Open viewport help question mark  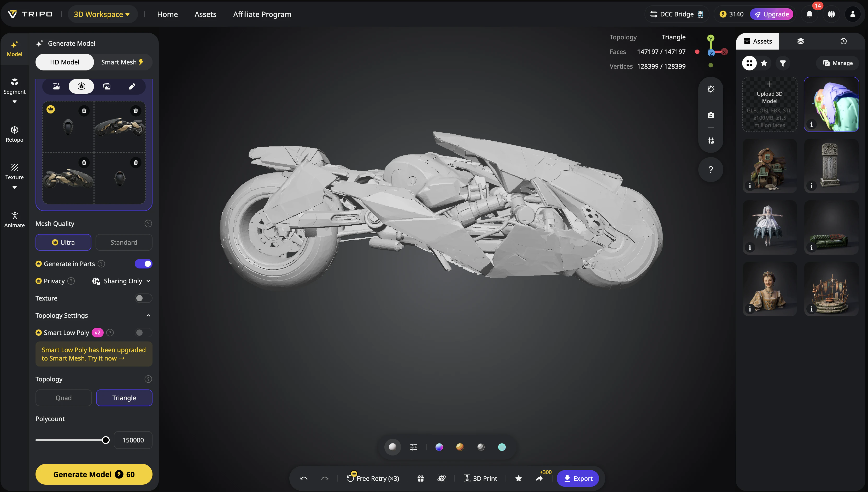711,170
